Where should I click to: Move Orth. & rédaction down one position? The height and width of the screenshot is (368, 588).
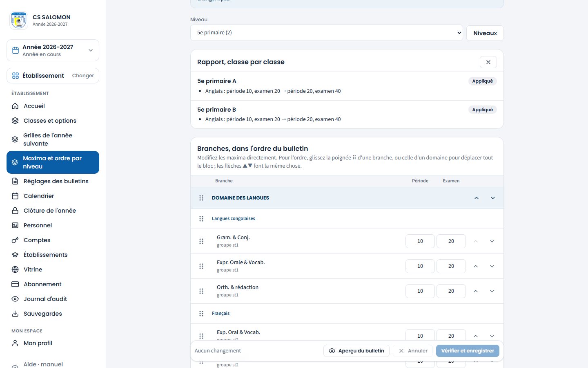tap(492, 291)
